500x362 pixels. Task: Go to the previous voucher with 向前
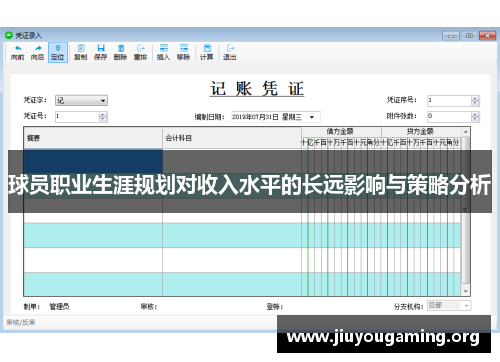pos(17,53)
